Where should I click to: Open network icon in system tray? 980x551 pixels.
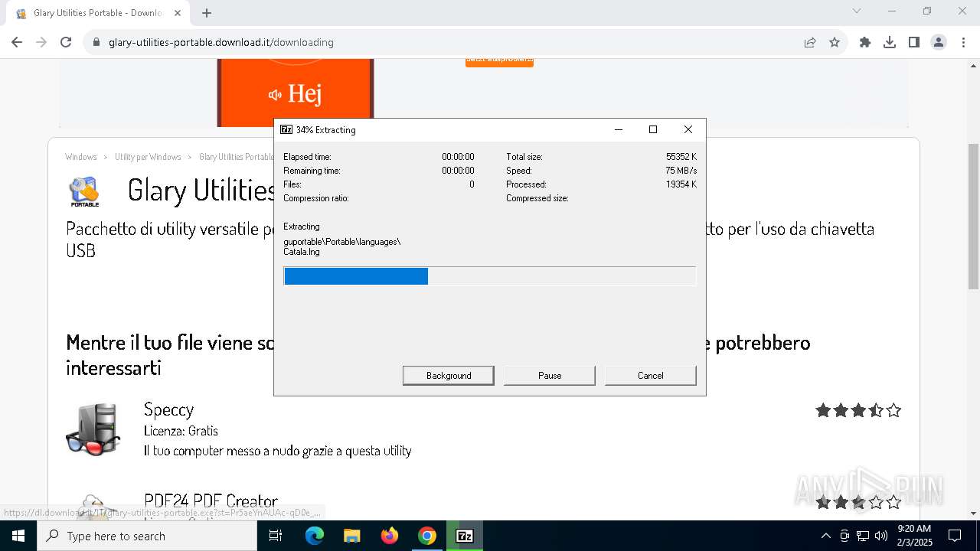pyautogui.click(x=863, y=536)
